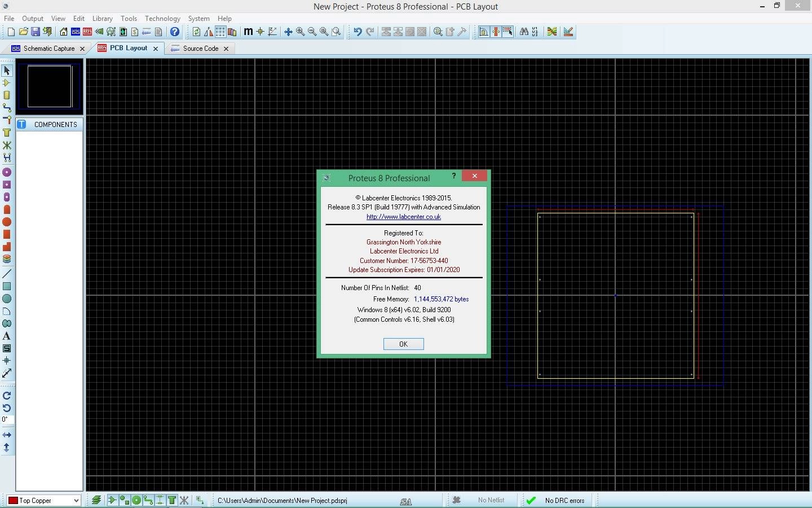Select the 2D markers tool
The height and width of the screenshot is (508, 812).
7,361
